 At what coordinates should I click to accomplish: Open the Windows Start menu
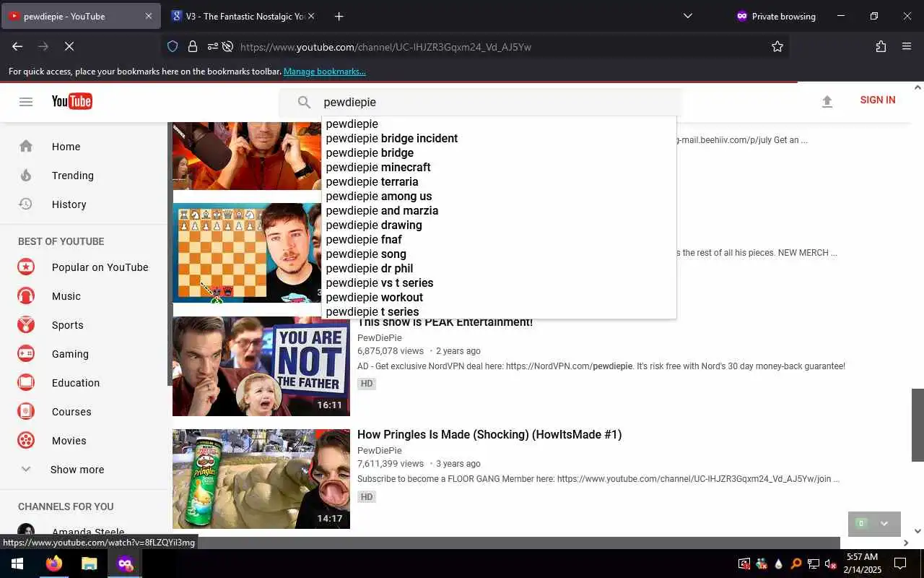[x=17, y=564]
